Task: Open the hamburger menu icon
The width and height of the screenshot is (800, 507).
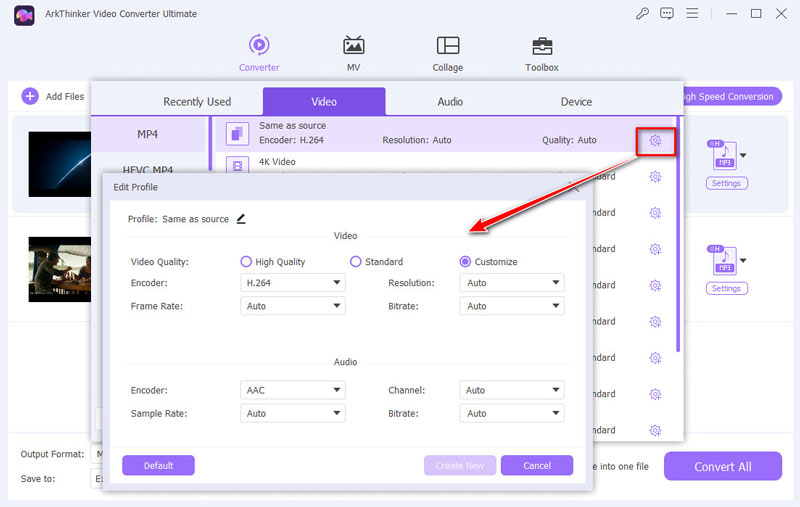Action: 692,13
